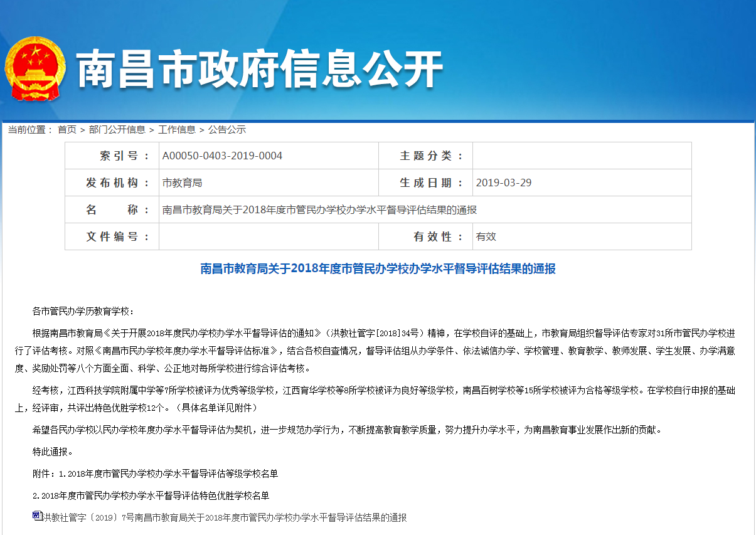The image size is (756, 535).
Task: Open the Word document attachment icon
Action: (x=36, y=516)
